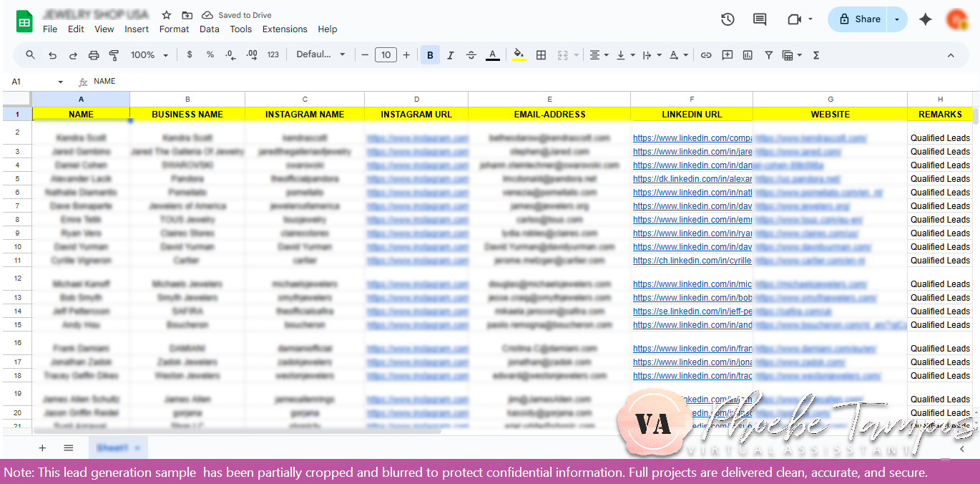Add a new sheet with the plus button

tap(42, 447)
